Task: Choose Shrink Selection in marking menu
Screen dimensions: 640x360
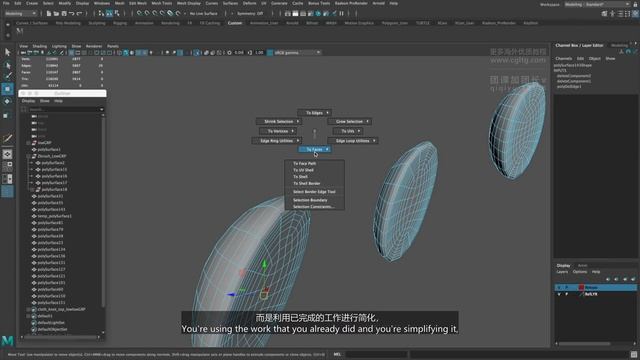Action: pos(278,122)
